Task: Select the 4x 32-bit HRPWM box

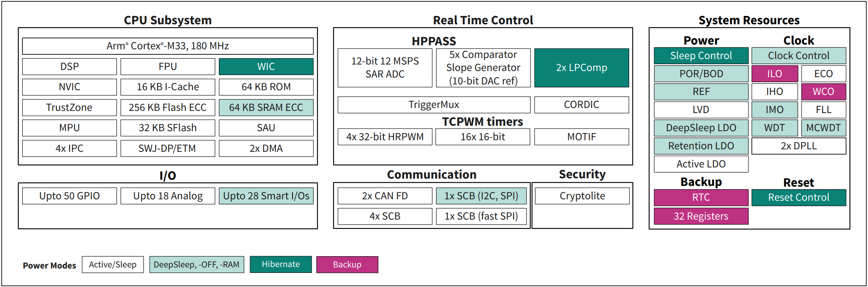Action: (385, 137)
